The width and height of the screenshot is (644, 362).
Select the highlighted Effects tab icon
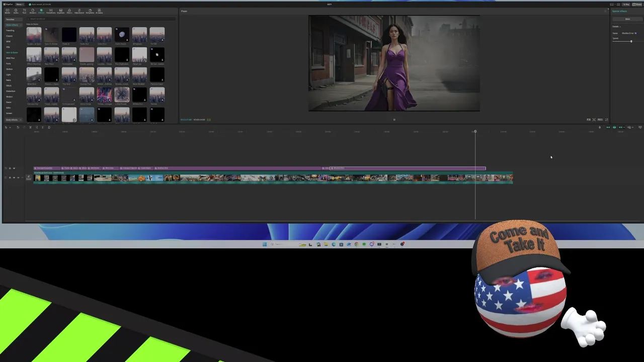(x=41, y=11)
